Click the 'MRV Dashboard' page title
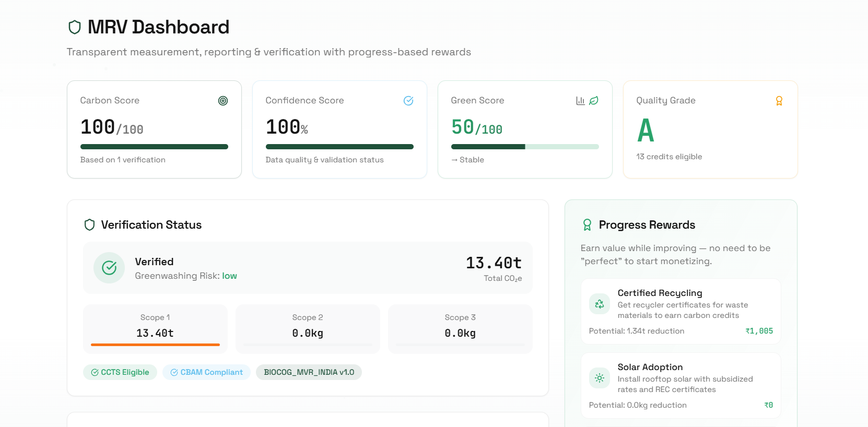The image size is (868, 427). tap(158, 27)
